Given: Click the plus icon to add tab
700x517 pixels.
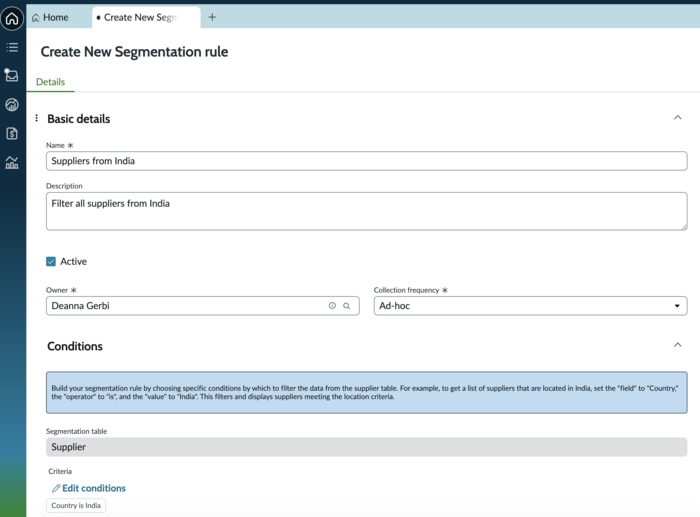Looking at the screenshot, I should pyautogui.click(x=212, y=17).
